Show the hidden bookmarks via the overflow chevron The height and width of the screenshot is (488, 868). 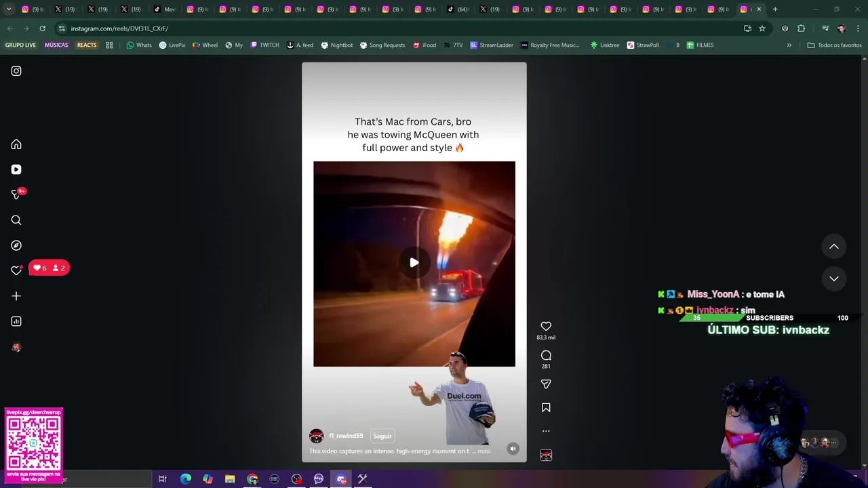click(x=789, y=45)
